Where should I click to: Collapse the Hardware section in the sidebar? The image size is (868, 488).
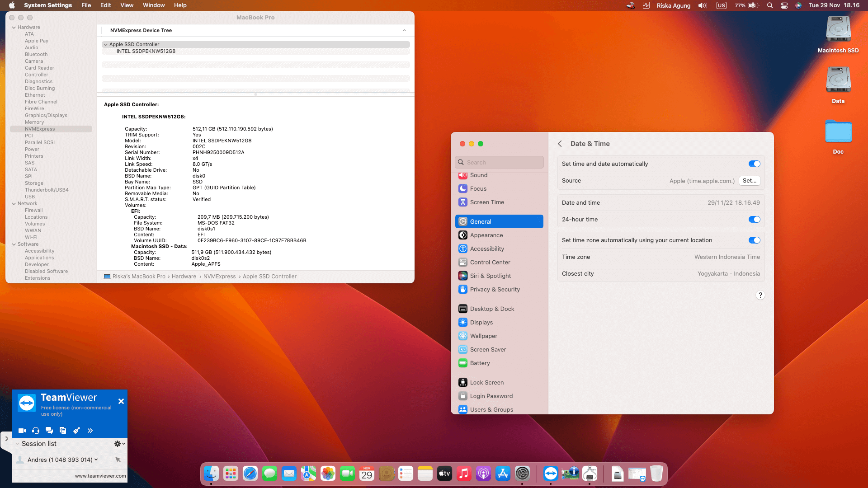point(14,28)
